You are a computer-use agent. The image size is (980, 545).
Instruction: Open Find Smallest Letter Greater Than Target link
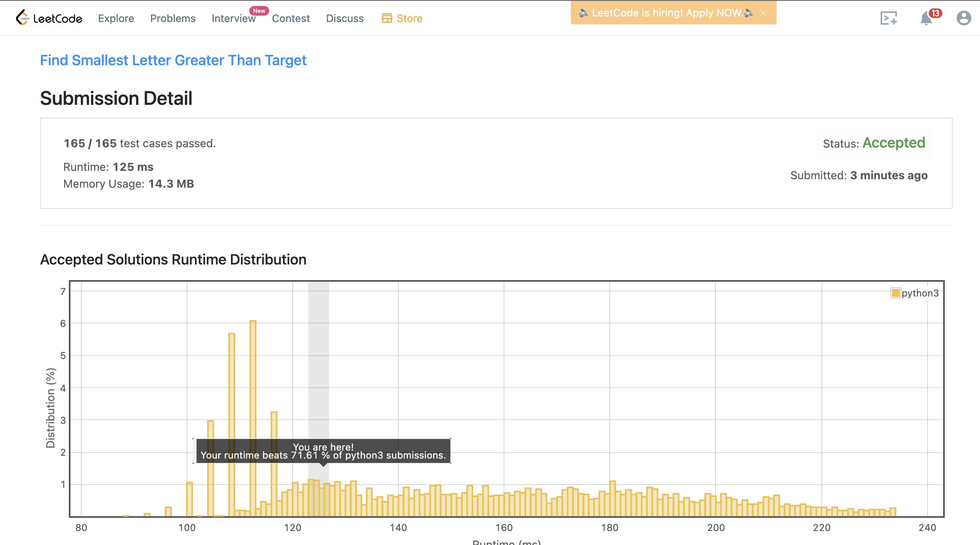[x=173, y=60]
